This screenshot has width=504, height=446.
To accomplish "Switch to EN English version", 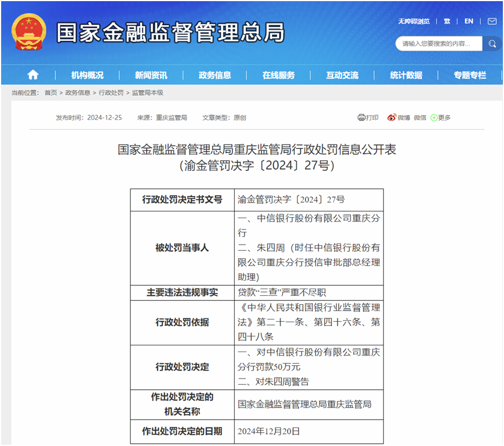I will pos(469,21).
